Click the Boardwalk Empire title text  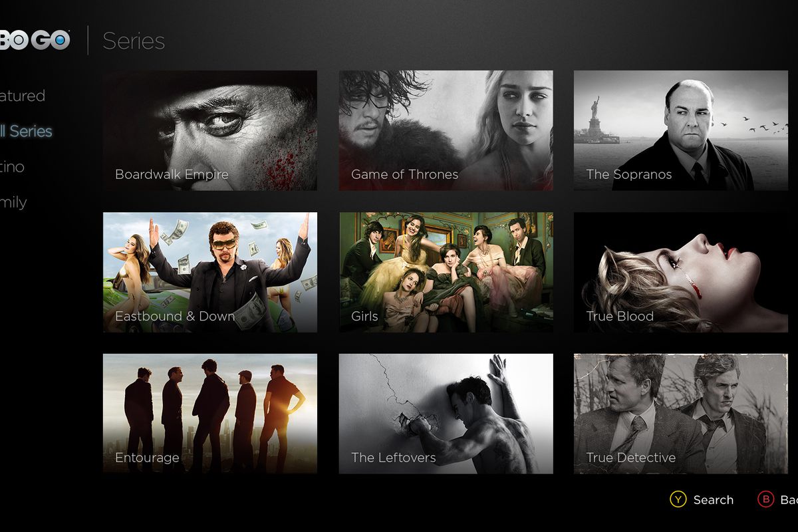[173, 174]
